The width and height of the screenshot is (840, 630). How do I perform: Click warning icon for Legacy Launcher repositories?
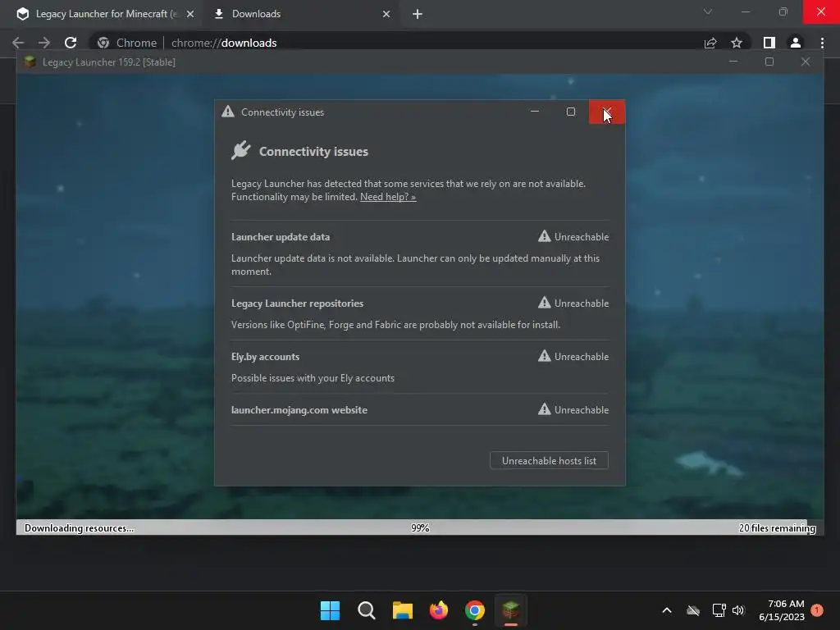(545, 303)
